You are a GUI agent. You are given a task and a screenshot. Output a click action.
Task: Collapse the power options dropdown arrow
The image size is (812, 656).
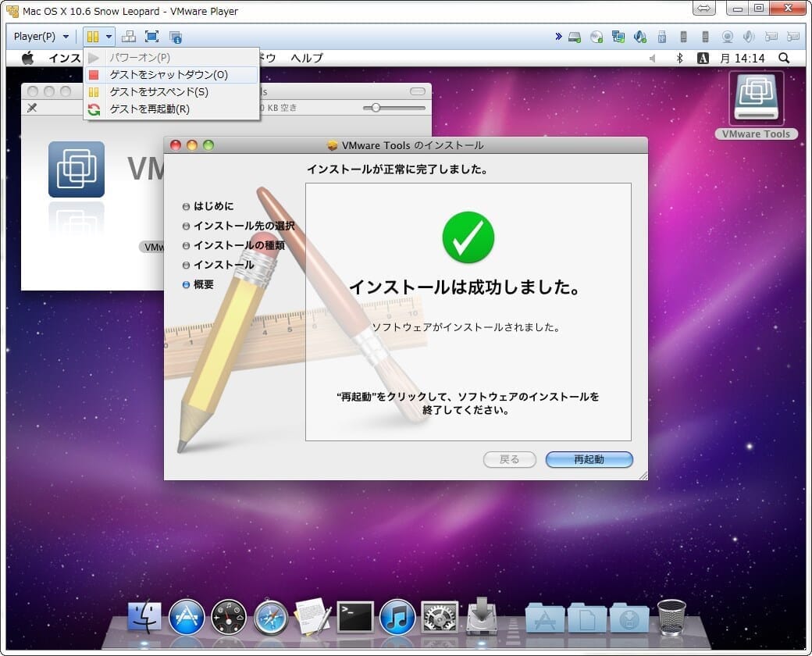click(x=109, y=37)
